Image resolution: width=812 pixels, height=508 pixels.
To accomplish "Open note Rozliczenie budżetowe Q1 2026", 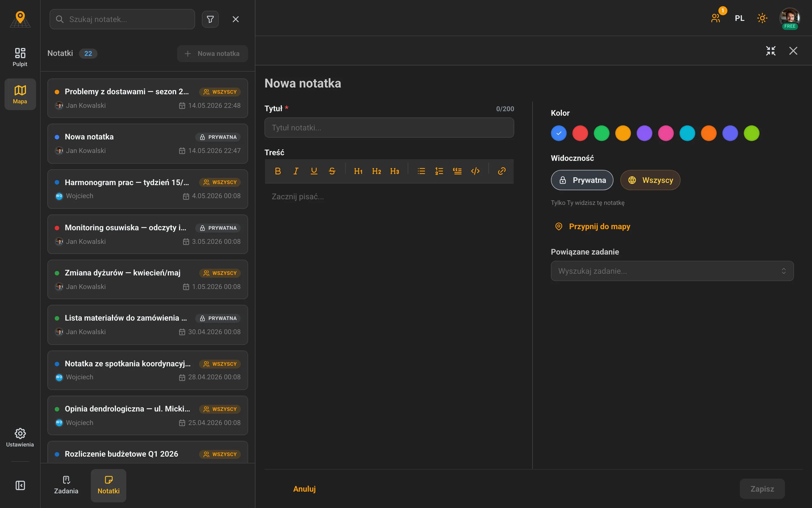I will 148,452.
